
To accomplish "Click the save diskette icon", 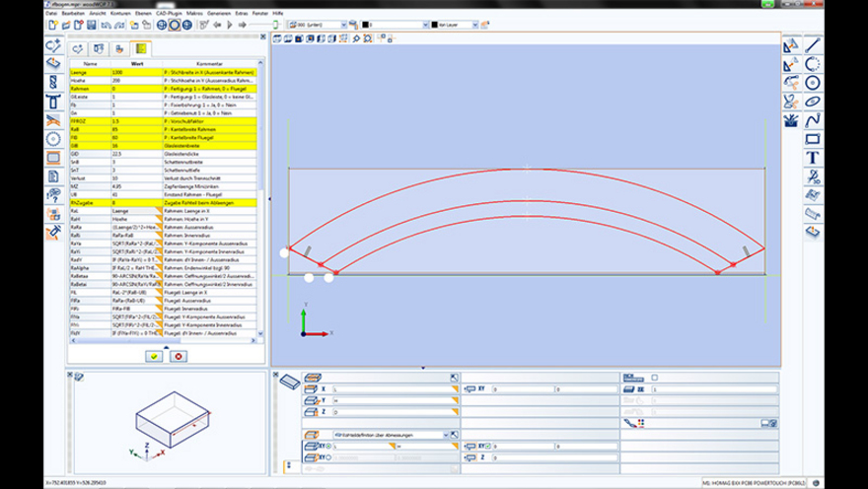I will (92, 25).
